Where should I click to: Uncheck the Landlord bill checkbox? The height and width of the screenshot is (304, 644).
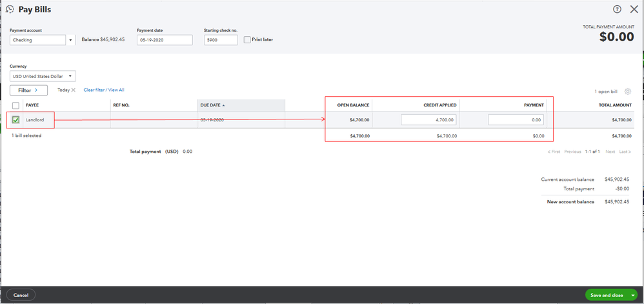16,120
